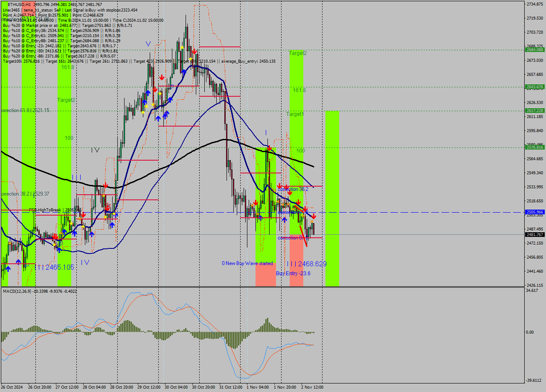Click the 2549.340 price scale label
The height and width of the screenshot is (392, 546).
coord(534,173)
